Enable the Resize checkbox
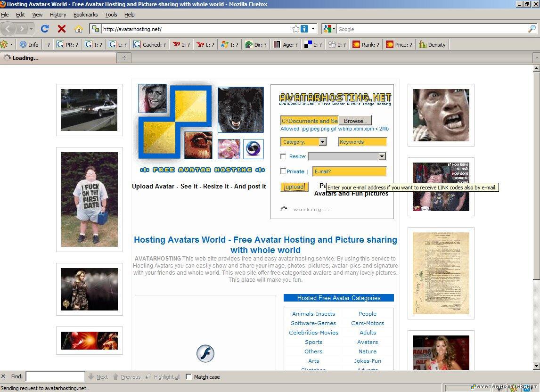This screenshot has width=540, height=392. click(283, 156)
